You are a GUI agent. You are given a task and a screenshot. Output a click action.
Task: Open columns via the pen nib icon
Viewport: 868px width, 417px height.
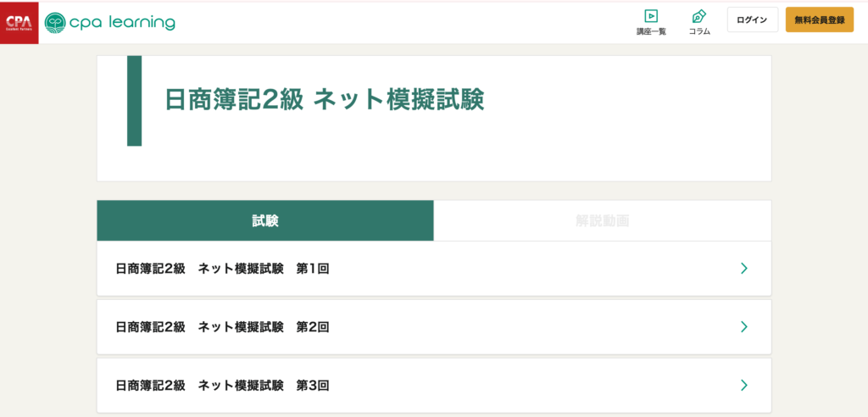click(x=699, y=16)
